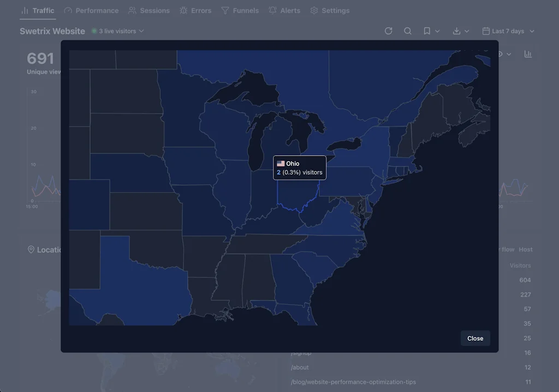559x392 pixels.
Task: Switch to the Performance tab
Action: (x=91, y=10)
